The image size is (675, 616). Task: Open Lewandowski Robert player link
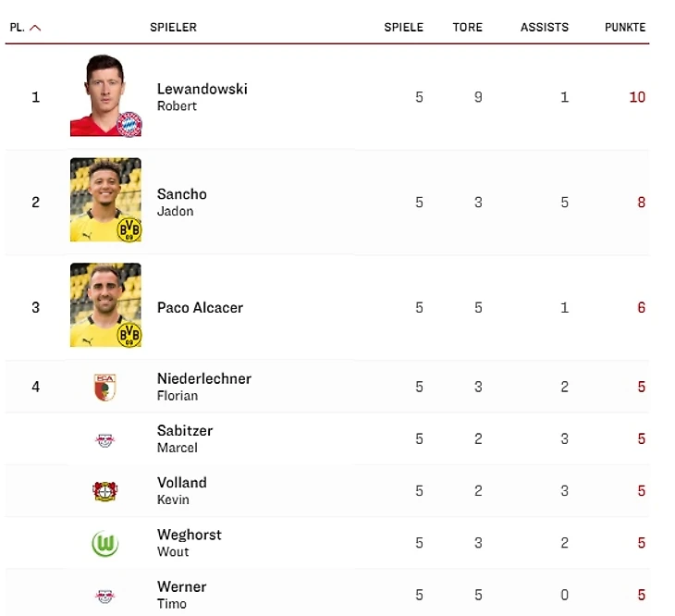[x=202, y=97]
